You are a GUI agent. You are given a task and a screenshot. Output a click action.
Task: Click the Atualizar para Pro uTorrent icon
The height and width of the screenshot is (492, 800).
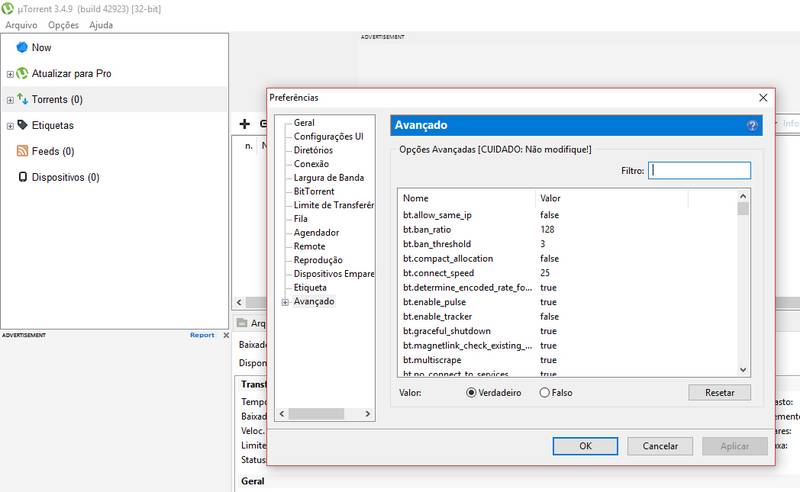[22, 73]
